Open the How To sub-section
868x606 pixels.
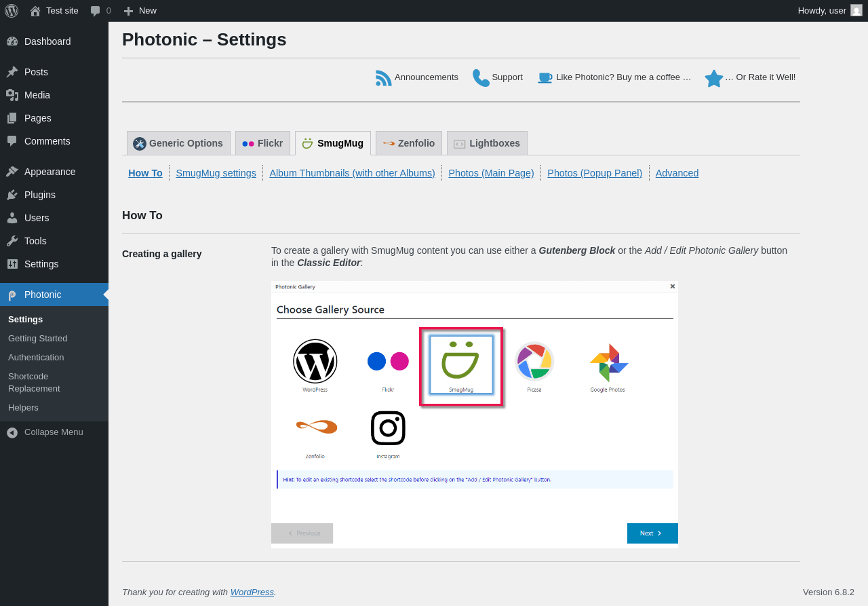click(x=145, y=173)
